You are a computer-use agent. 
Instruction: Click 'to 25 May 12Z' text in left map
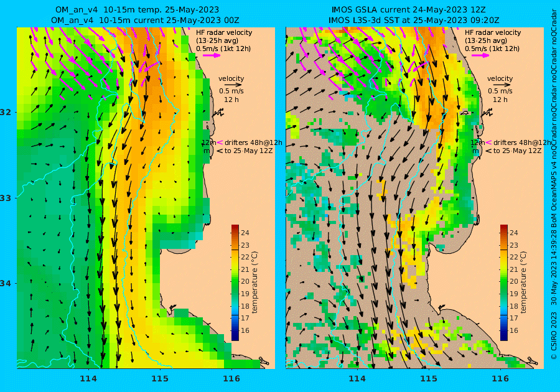coord(248,151)
